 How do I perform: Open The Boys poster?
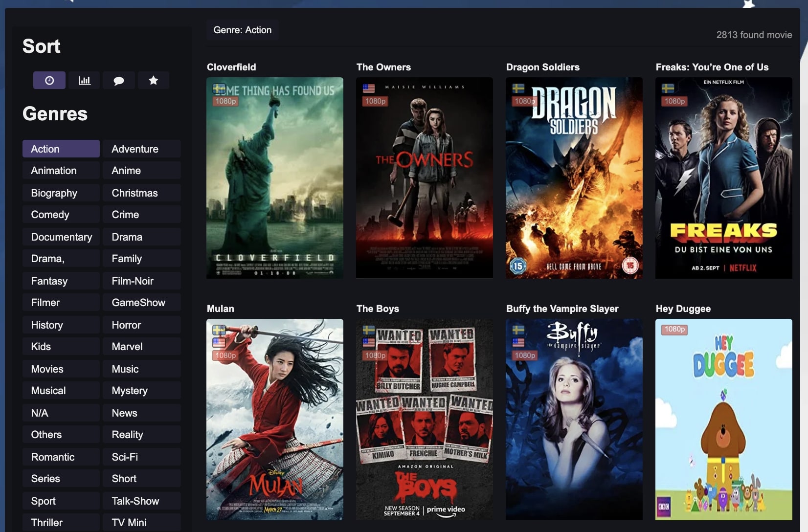point(425,420)
